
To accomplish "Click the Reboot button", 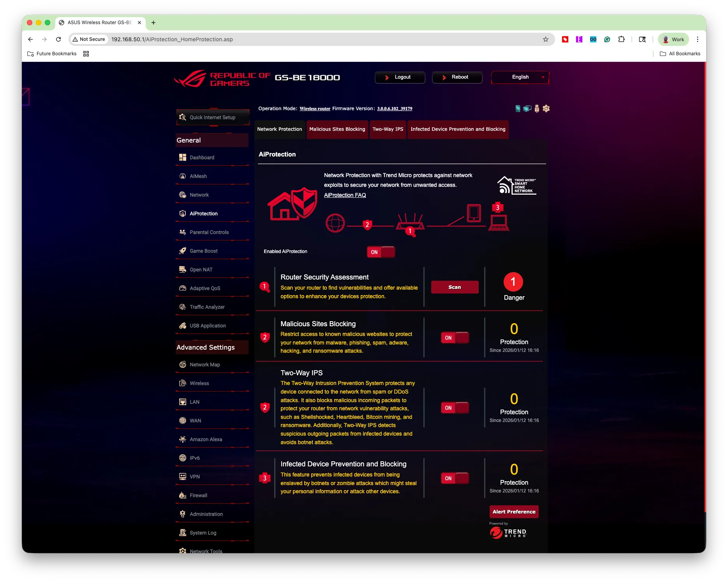I will pyautogui.click(x=457, y=77).
